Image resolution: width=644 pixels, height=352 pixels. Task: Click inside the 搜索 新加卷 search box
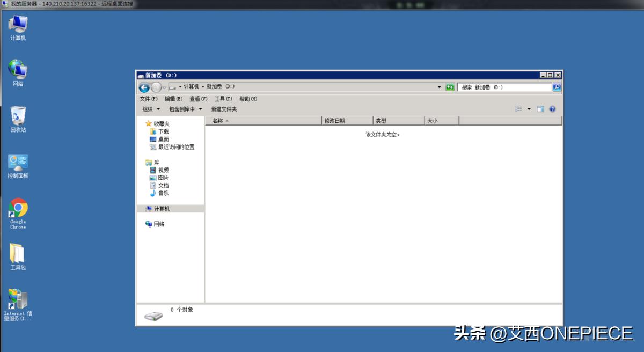pos(499,87)
